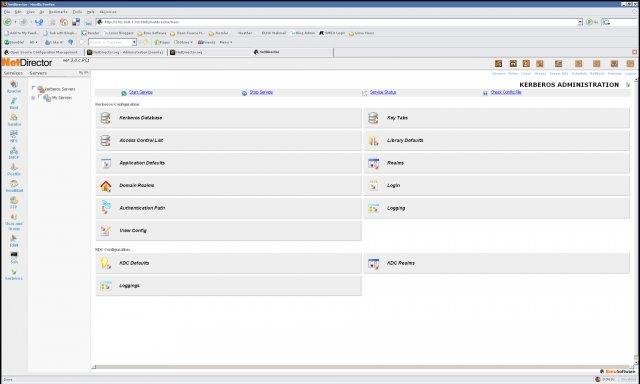Click the Linux Blogger bookmark
640x384 pixels.
119,33
